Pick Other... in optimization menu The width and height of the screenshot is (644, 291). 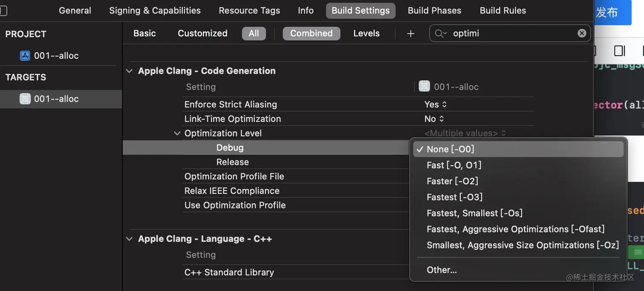point(442,270)
